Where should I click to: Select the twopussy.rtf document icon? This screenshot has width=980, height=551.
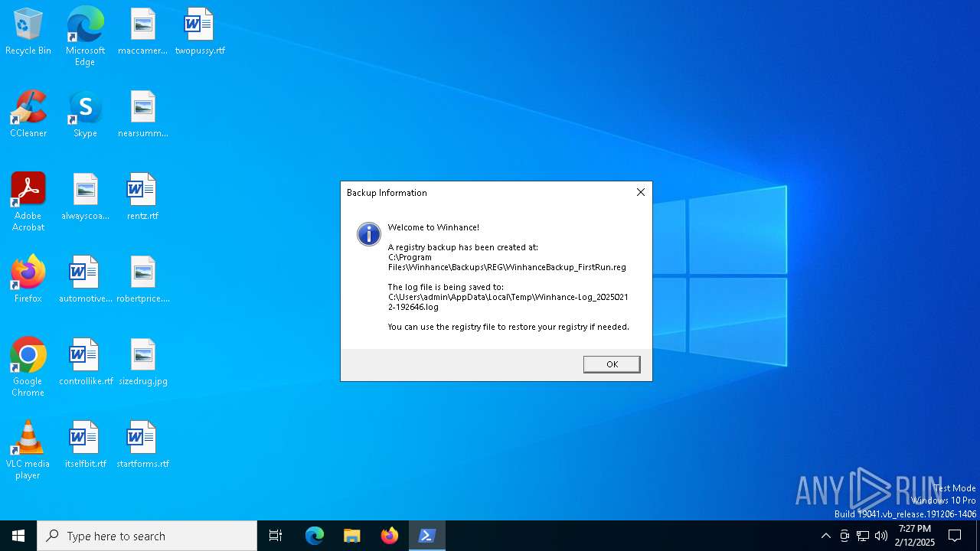[200, 31]
